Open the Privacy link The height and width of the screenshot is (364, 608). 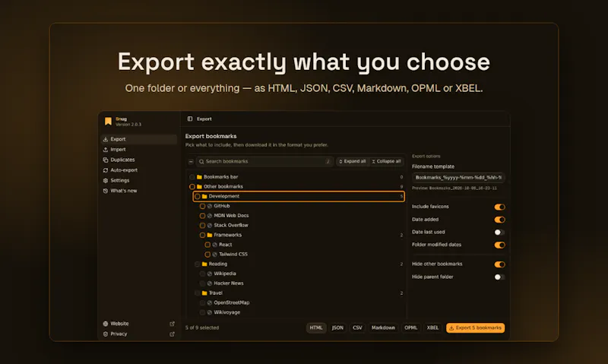139,334
